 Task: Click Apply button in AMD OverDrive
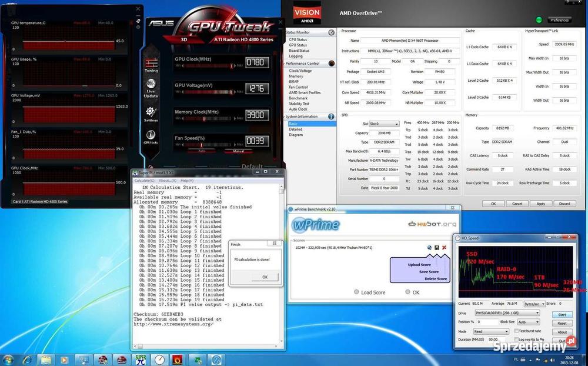click(541, 204)
